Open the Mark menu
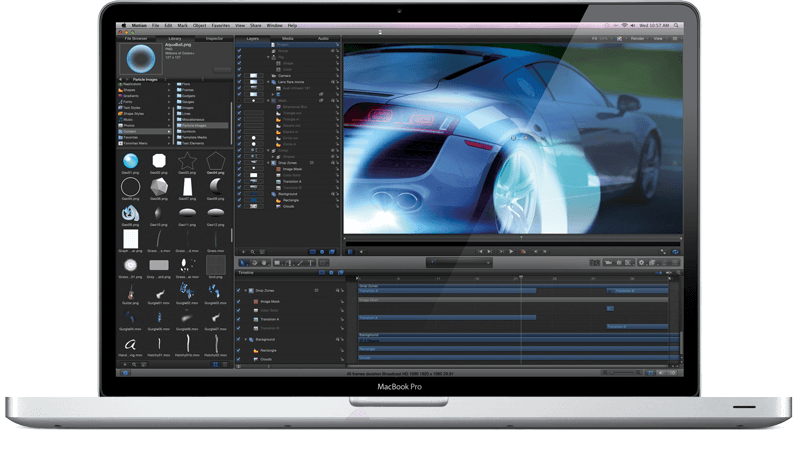800x460 pixels. (x=182, y=25)
